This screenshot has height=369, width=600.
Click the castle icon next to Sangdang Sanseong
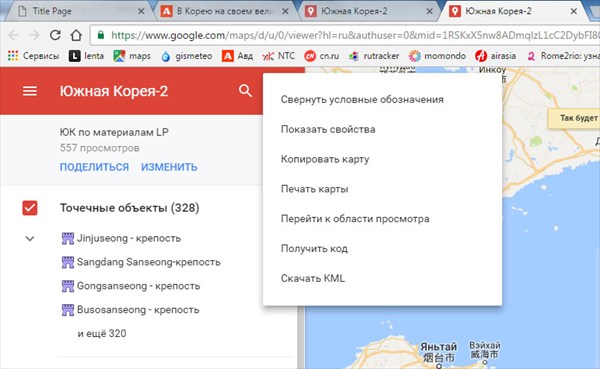[x=68, y=262]
